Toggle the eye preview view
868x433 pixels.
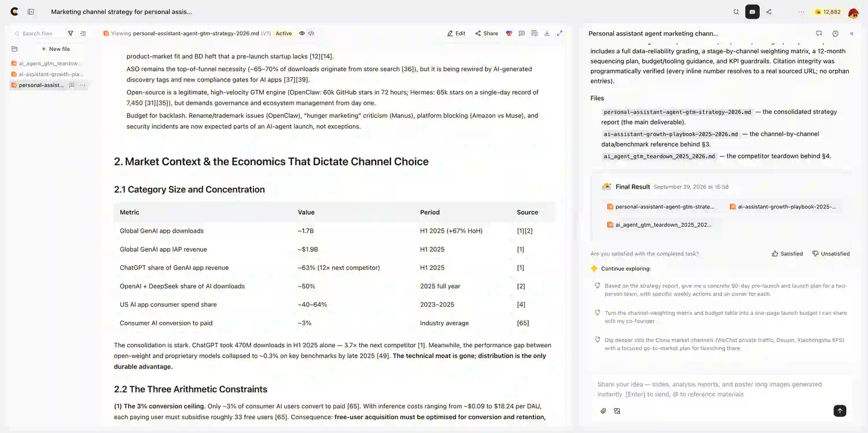coord(301,34)
